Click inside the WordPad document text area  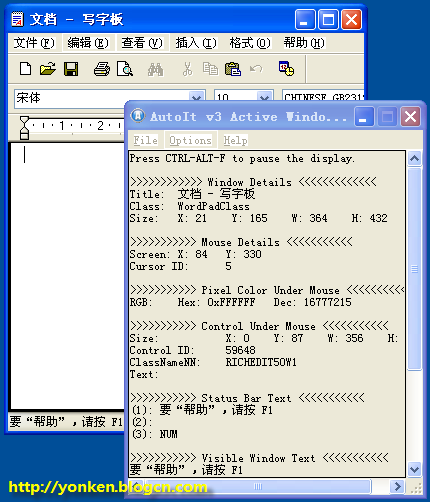pos(68,276)
